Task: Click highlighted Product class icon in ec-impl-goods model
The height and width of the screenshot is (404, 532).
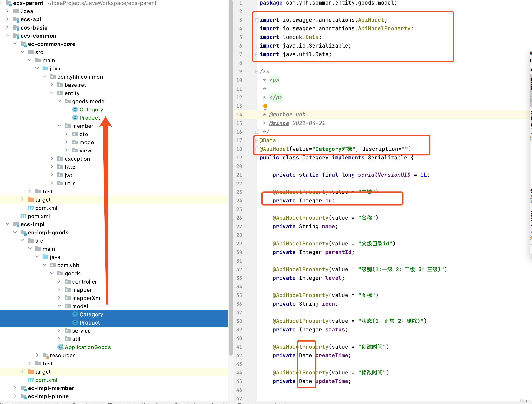Action: coord(75,323)
